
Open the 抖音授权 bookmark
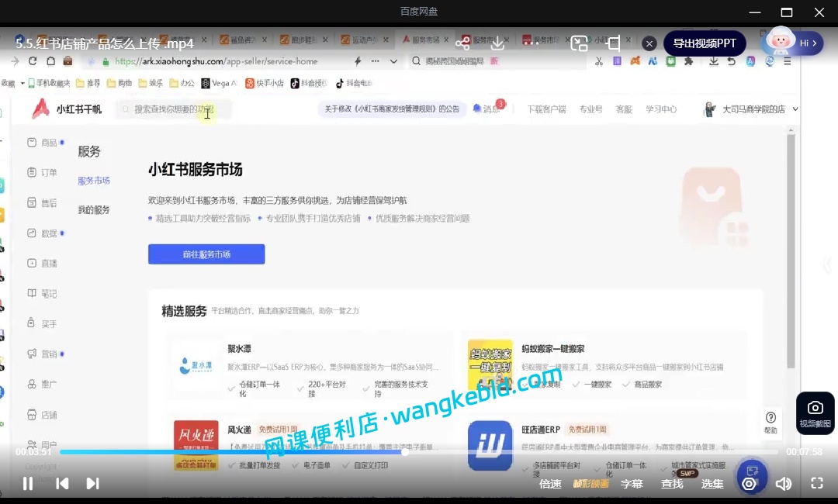click(x=309, y=83)
